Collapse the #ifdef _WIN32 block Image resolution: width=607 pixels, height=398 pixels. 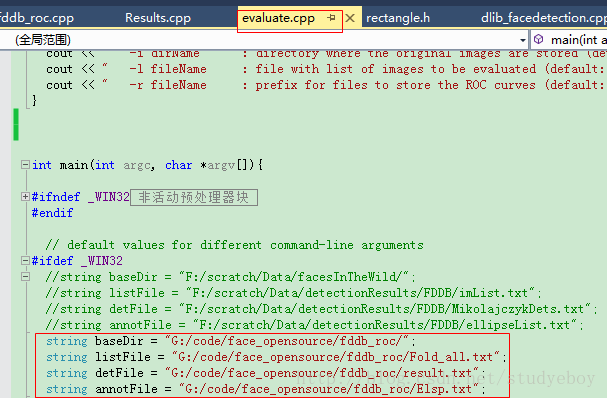(25, 261)
